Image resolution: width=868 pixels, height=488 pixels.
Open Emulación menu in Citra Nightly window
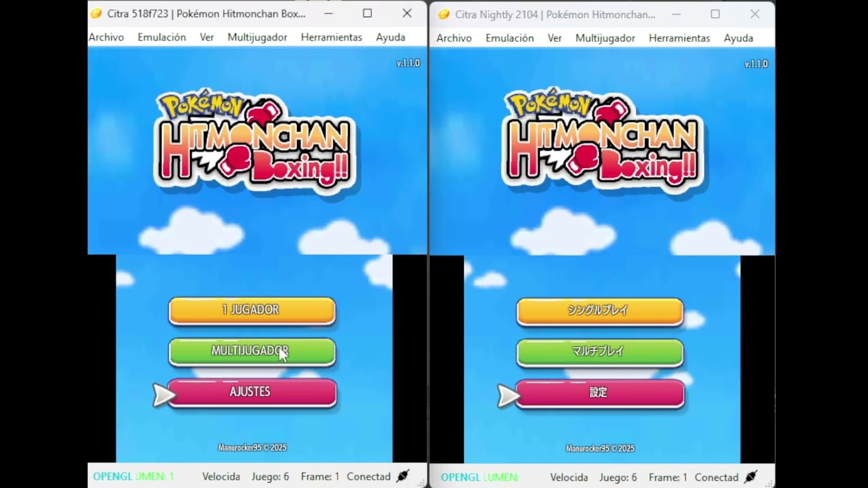point(509,38)
